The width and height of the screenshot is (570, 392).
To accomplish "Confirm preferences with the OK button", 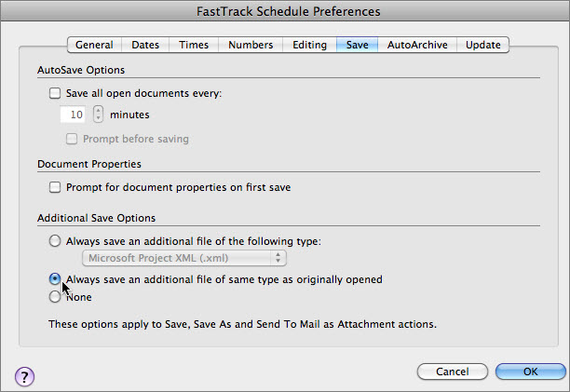I will [x=530, y=372].
